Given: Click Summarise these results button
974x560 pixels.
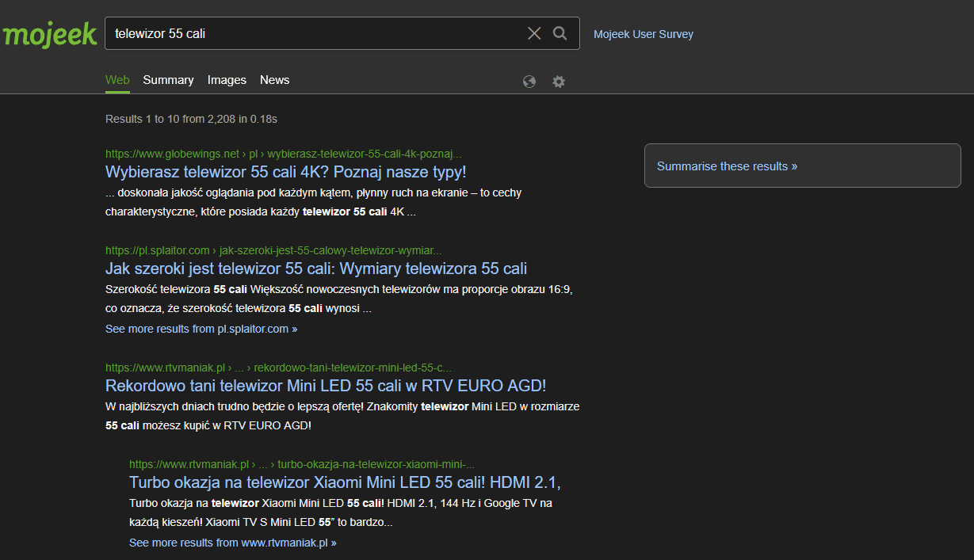Looking at the screenshot, I should coord(802,166).
